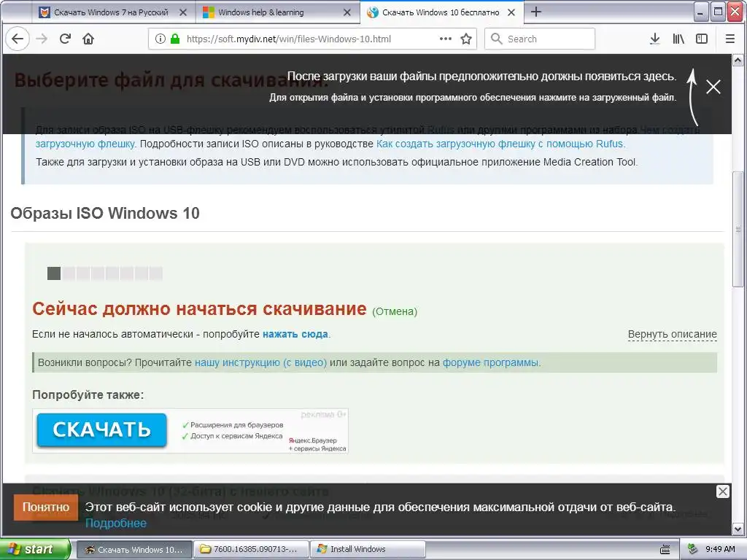Open the Library bookmarks icon
The height and width of the screenshot is (560, 747).
point(678,39)
